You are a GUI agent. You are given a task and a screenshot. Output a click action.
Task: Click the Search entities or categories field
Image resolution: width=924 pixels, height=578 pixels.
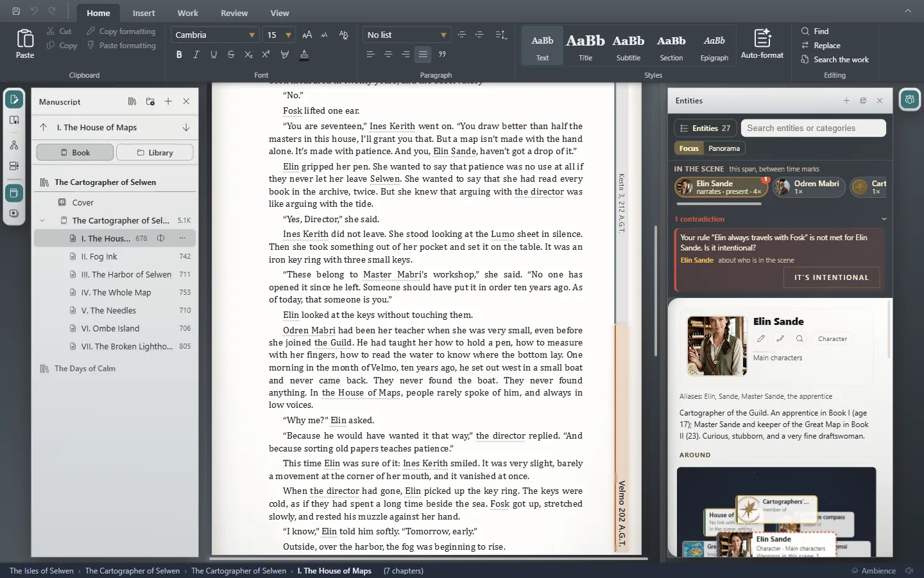click(x=813, y=128)
